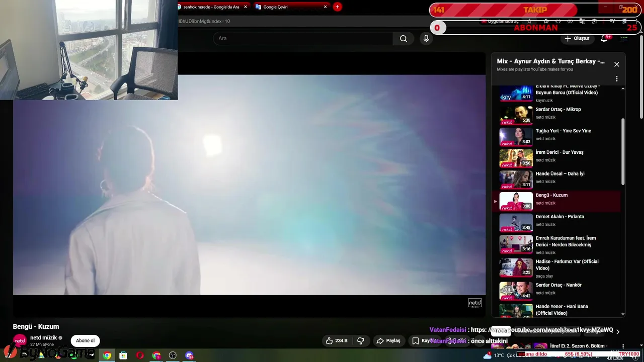The height and width of the screenshot is (362, 644).
Task: Click the Oluştur create button
Action: click(x=577, y=39)
